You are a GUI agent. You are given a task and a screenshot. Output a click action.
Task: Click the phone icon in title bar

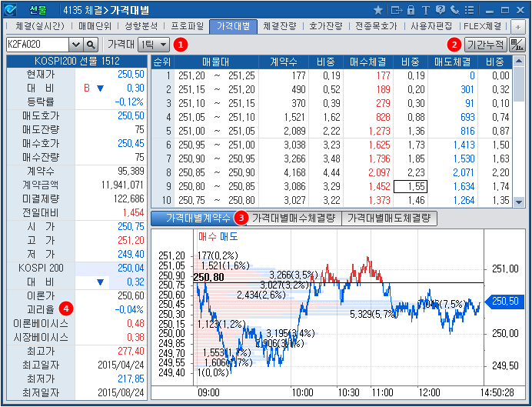pos(454,10)
